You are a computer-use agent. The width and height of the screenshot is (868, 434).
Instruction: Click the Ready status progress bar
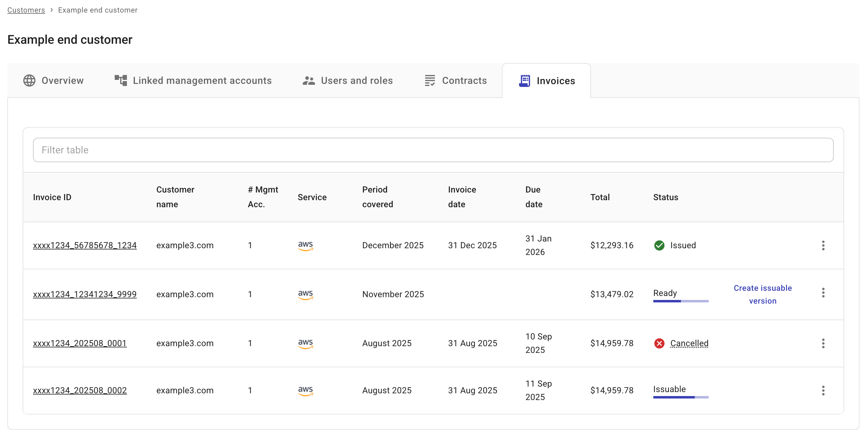point(681,302)
